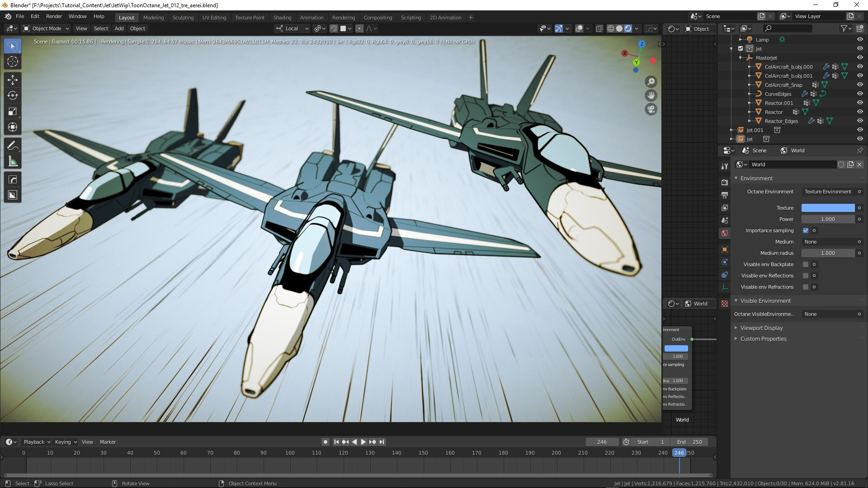Enable Visable env Reflections checkbox
Screen dimensions: 868x488
pyautogui.click(x=806, y=276)
